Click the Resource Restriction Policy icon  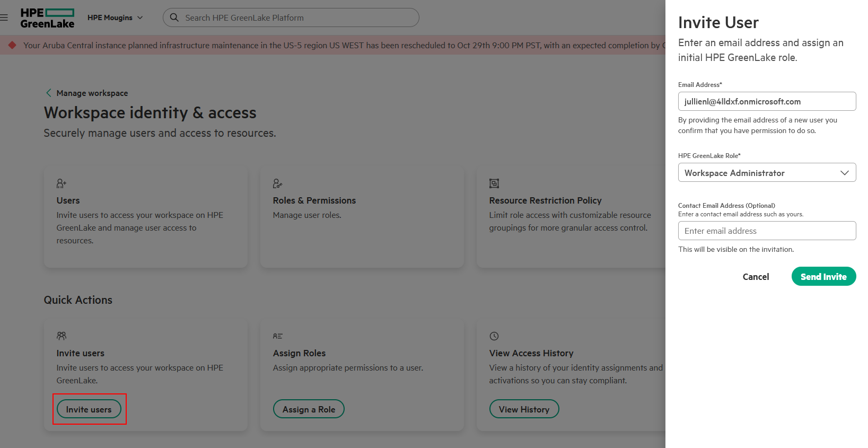494,183
